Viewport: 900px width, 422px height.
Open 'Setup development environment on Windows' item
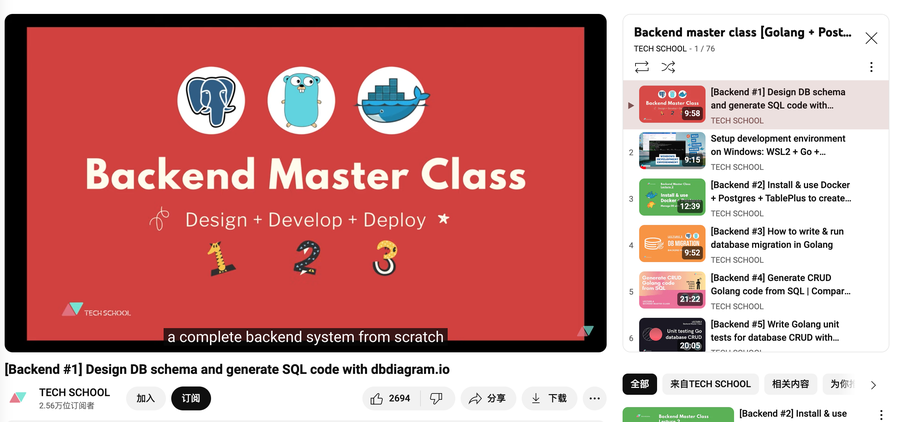(778, 145)
